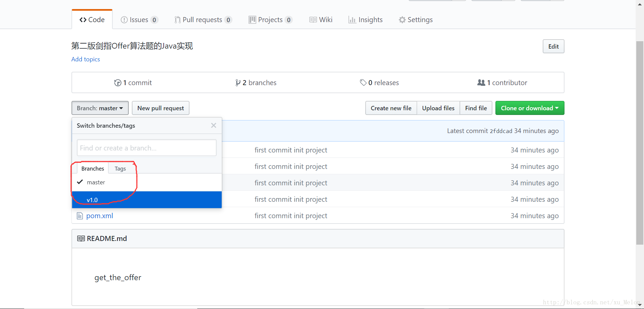Open the Code tab
The height and width of the screenshot is (309, 644).
point(92,20)
